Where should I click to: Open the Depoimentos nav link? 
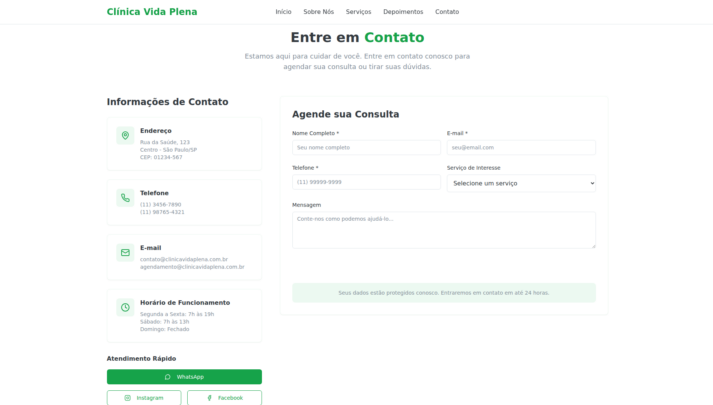pos(403,12)
